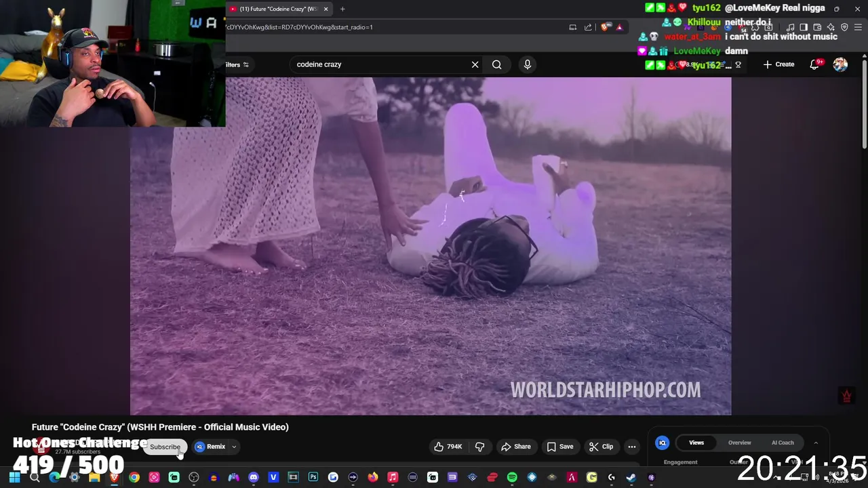868x488 pixels.
Task: Open the media control music note icon
Action: coord(791,27)
